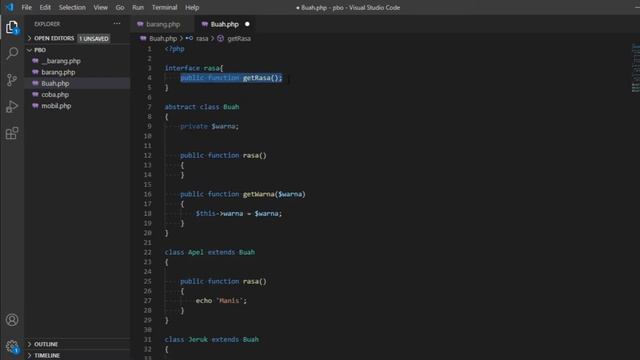The width and height of the screenshot is (640, 360).
Task: Click the getRasa method icon in breadcrumb
Action: 220,38
